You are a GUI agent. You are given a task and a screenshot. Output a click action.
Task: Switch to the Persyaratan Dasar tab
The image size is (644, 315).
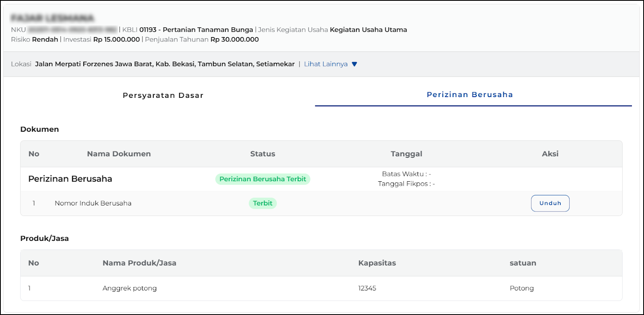163,95
